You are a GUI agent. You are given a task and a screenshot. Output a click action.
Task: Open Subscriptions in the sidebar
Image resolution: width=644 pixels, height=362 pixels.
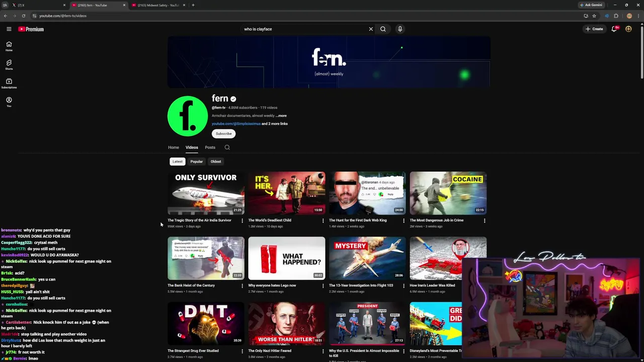click(x=9, y=83)
